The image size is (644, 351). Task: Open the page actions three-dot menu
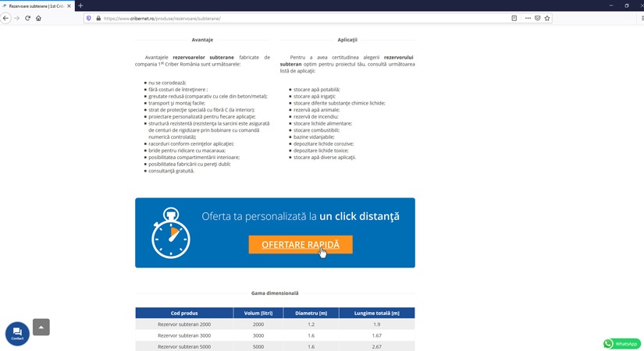[x=528, y=18]
